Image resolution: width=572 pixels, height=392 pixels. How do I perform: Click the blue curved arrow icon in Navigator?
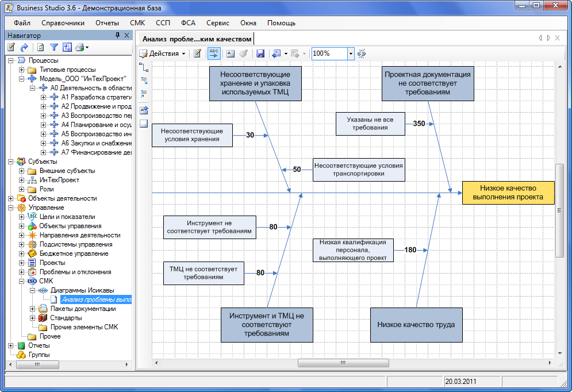(x=25, y=47)
